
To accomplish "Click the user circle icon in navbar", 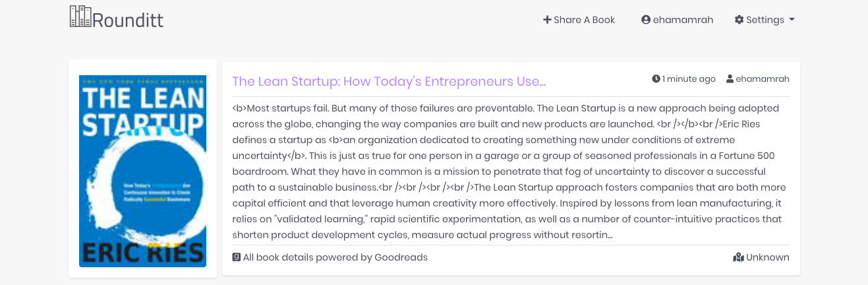I will click(646, 20).
